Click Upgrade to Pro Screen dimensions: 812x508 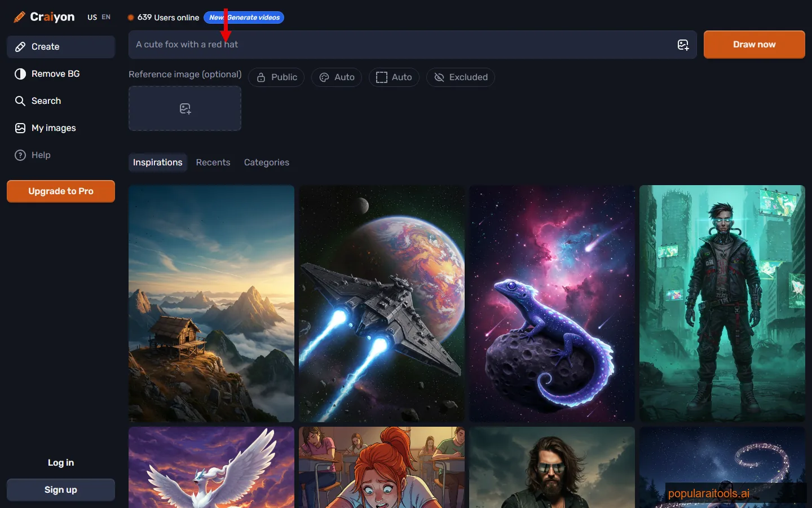[x=60, y=191]
